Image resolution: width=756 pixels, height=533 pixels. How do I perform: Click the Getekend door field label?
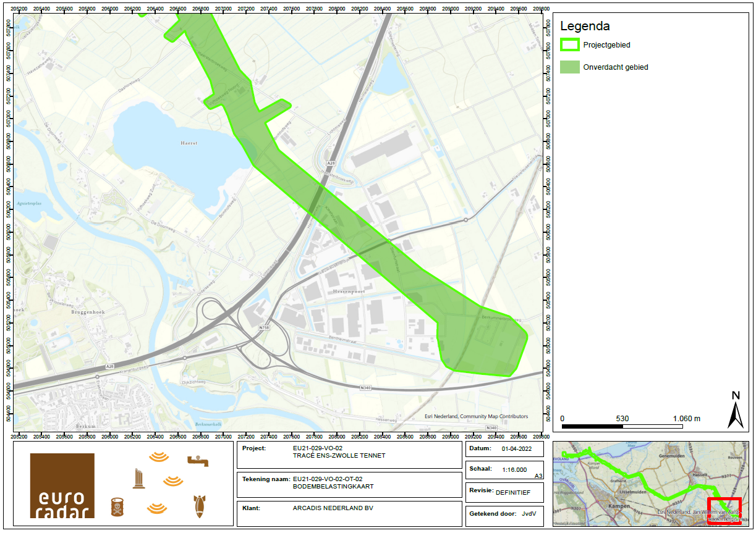coord(491,514)
